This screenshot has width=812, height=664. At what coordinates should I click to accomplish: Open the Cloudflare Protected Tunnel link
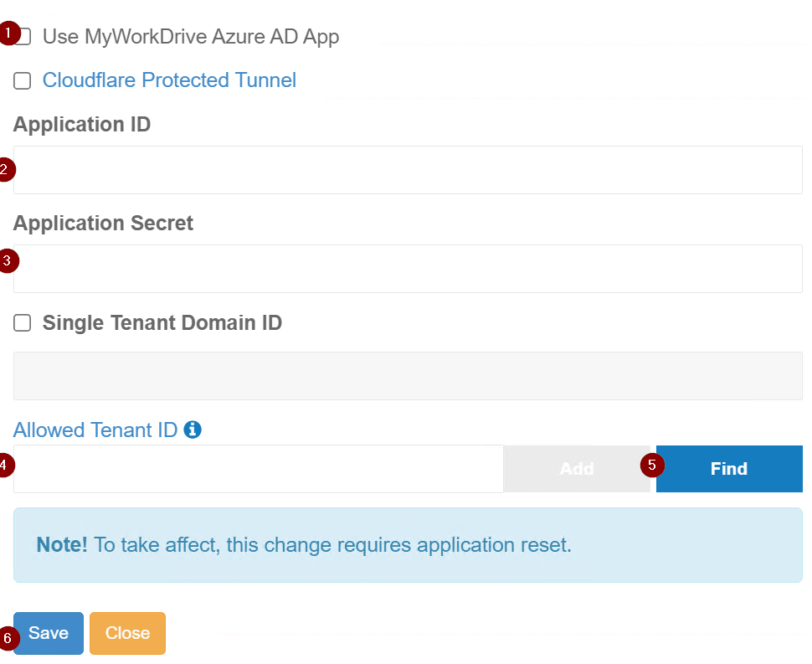169,80
